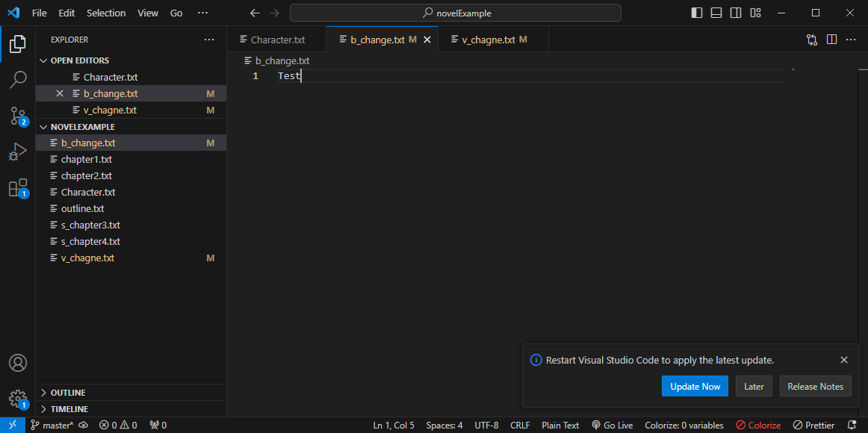
Task: Open the Search view in activity bar
Action: pos(18,80)
